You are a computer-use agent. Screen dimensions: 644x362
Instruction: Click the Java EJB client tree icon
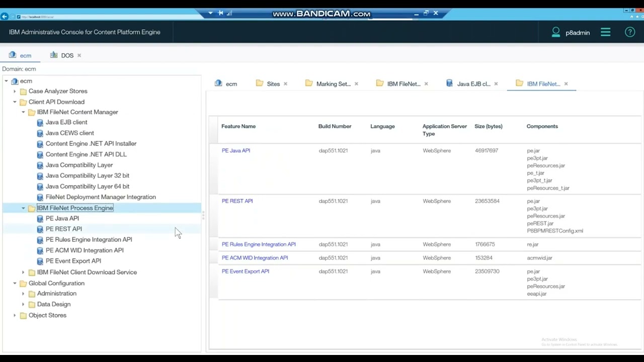click(x=40, y=122)
